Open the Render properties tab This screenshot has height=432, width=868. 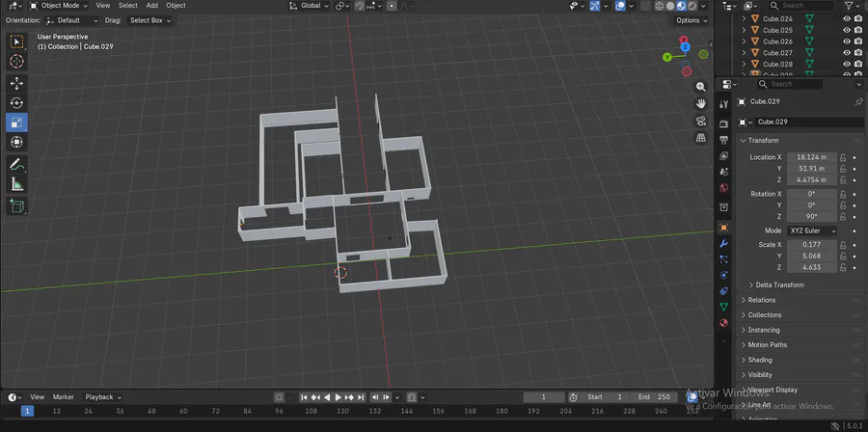click(x=723, y=123)
